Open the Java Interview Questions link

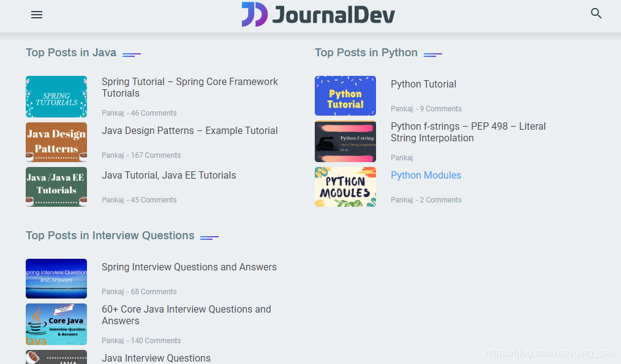156,358
